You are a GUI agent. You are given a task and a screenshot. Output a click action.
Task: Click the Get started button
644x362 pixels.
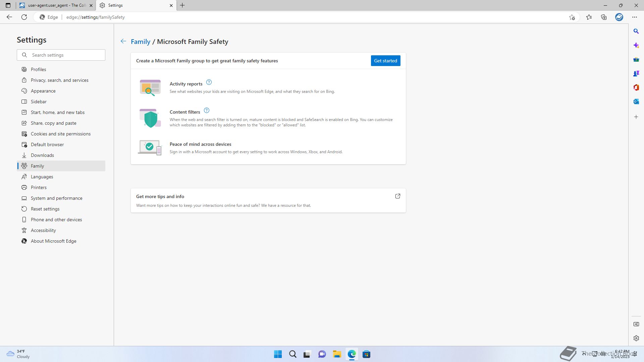click(x=385, y=61)
